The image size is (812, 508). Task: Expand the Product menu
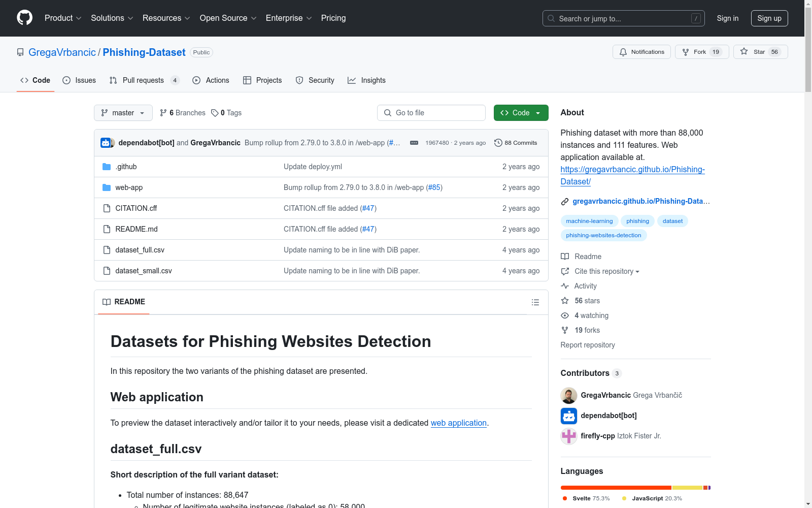coord(63,18)
